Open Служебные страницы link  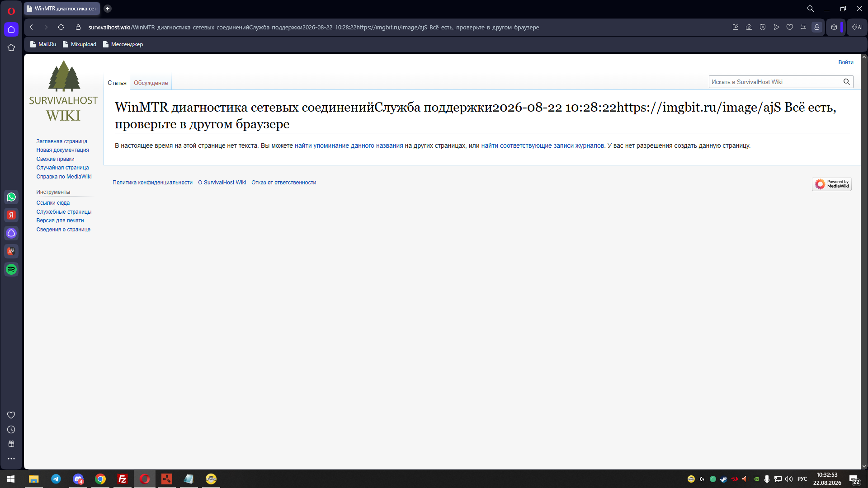pos(64,212)
